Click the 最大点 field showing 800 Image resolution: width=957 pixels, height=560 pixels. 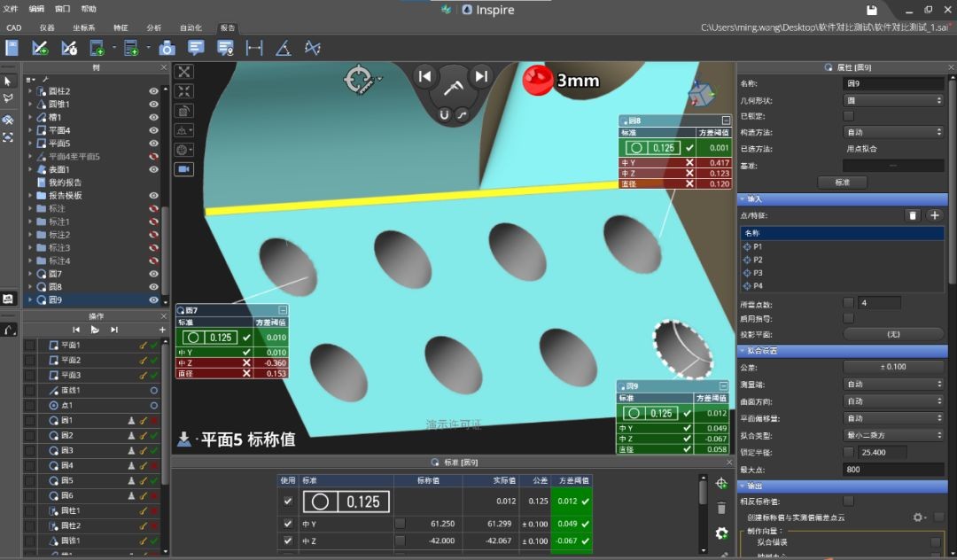[893, 470]
